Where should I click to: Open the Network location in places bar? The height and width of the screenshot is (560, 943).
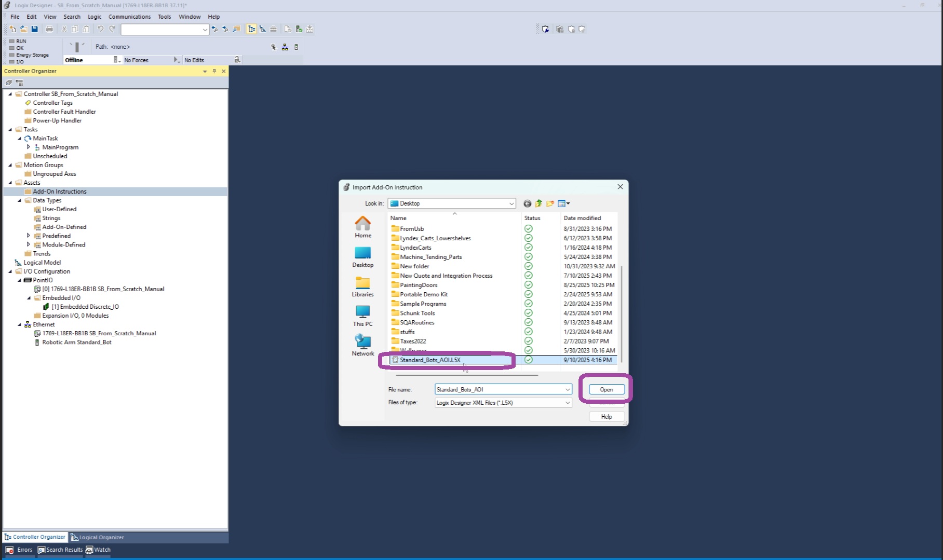coord(362,345)
